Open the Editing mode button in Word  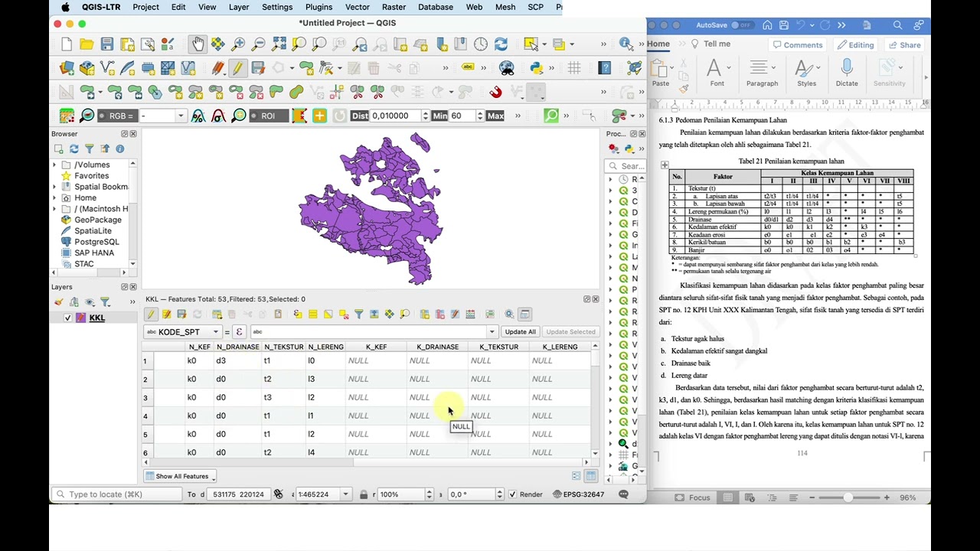tap(855, 45)
